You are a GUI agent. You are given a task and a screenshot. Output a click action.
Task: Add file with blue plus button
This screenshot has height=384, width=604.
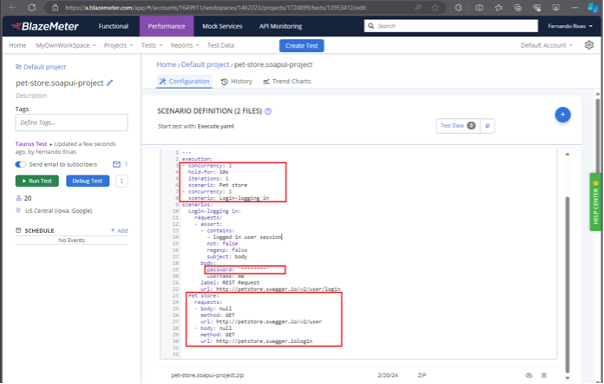pos(563,115)
